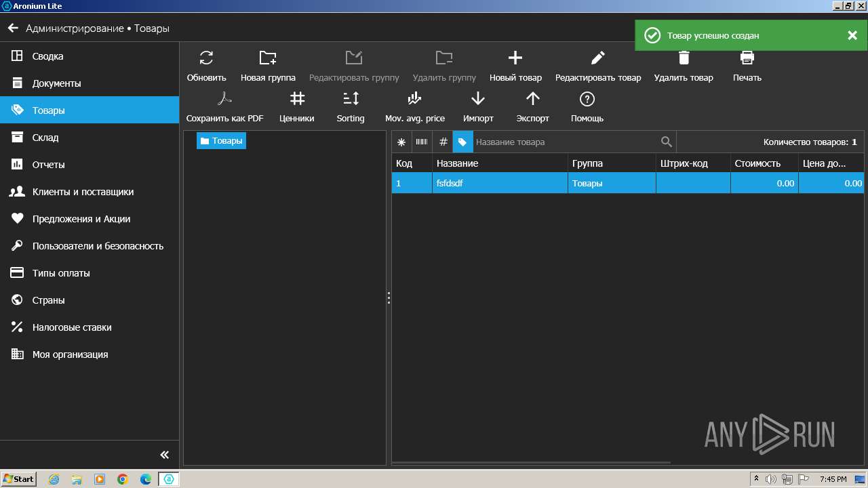Screen dimensions: 868x488
Task: Open Ценники price tags tool
Action: pyautogui.click(x=297, y=106)
